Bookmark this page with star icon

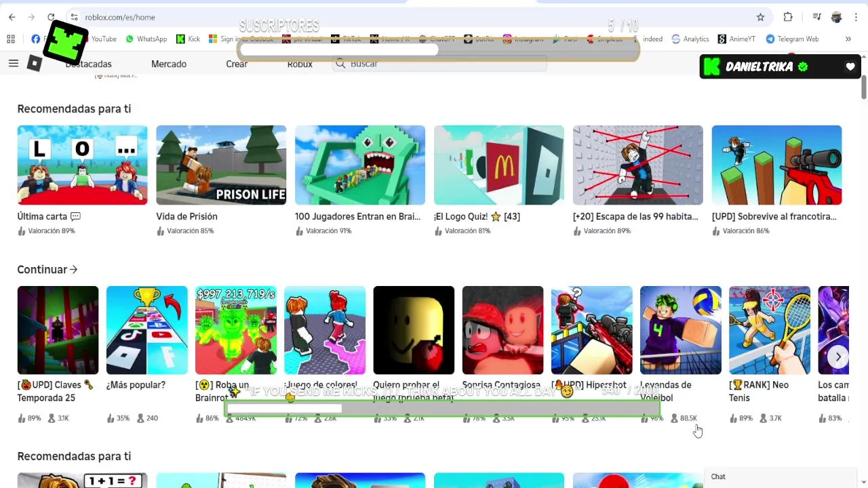tap(761, 17)
